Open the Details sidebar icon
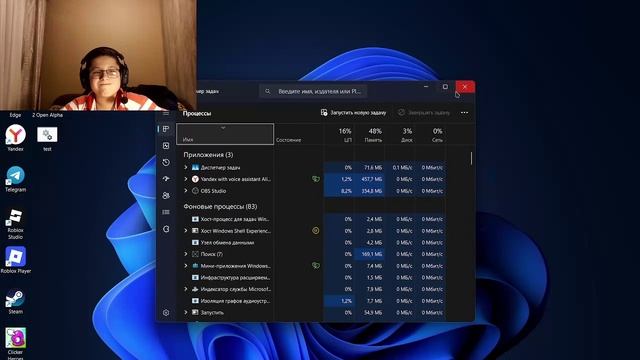 pyautogui.click(x=166, y=212)
